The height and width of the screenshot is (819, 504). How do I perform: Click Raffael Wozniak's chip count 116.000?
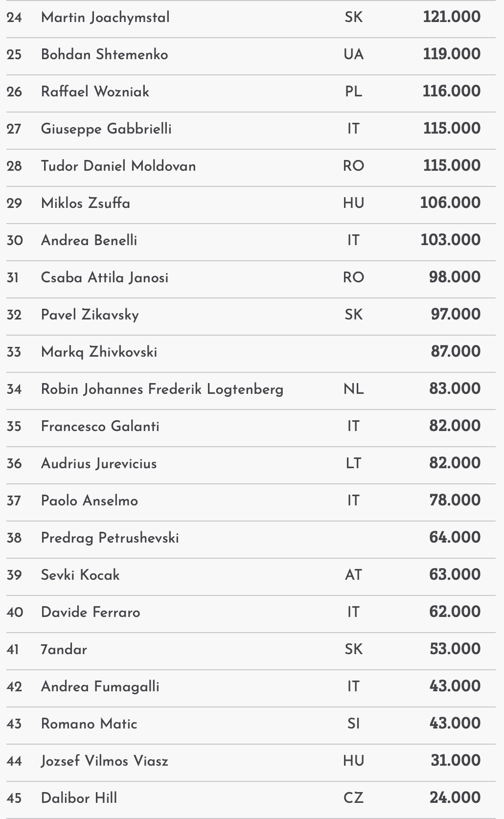coord(451,91)
